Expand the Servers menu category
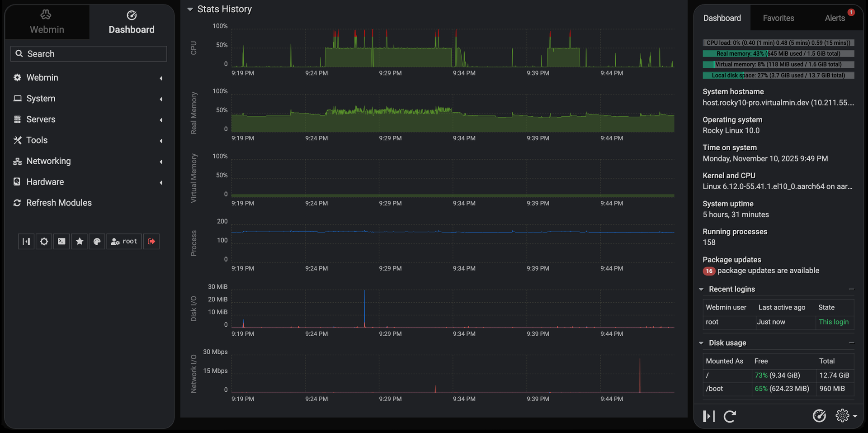 click(x=88, y=119)
